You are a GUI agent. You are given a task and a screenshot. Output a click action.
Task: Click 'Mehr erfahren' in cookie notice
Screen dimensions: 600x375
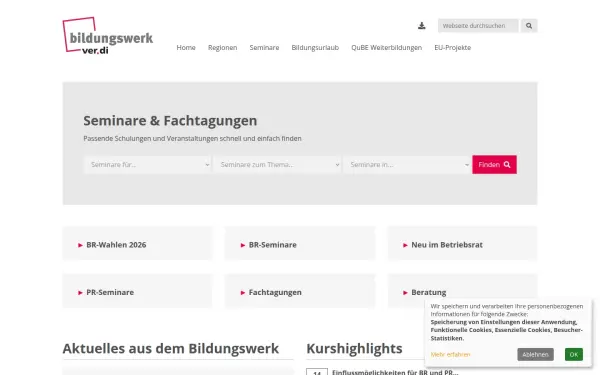click(x=450, y=355)
